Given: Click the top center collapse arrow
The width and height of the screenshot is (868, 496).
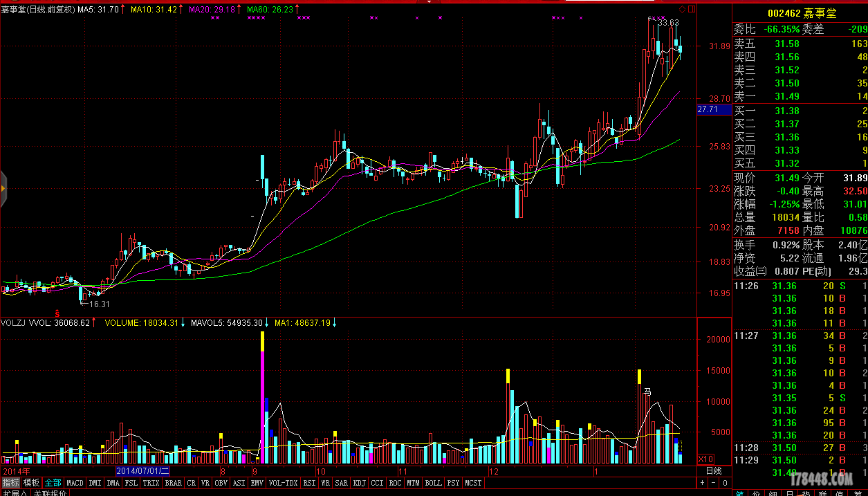Looking at the screenshot, I should [x=429, y=2].
